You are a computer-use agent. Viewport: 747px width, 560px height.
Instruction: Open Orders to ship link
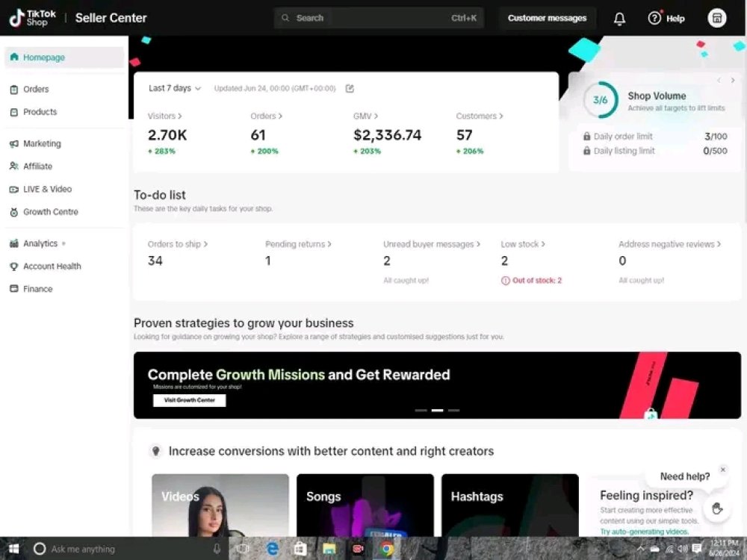click(177, 244)
